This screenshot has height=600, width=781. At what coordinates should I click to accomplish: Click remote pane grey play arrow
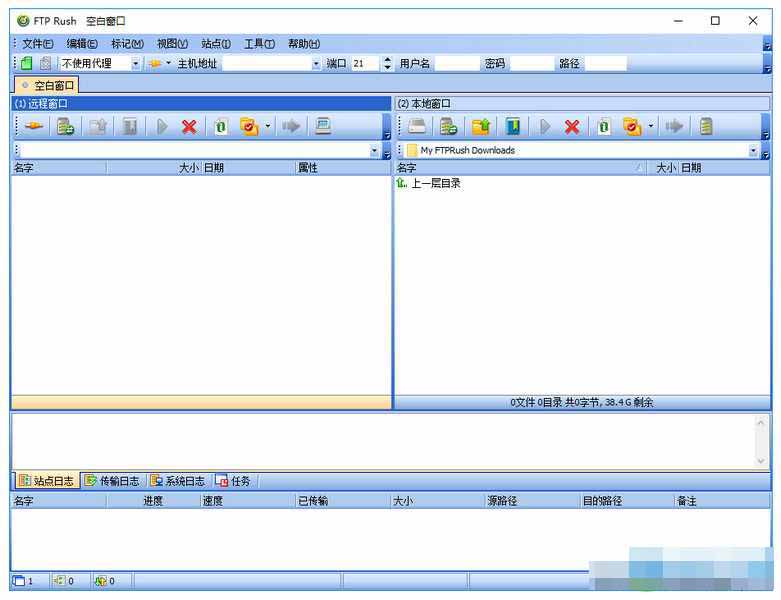coord(162,126)
